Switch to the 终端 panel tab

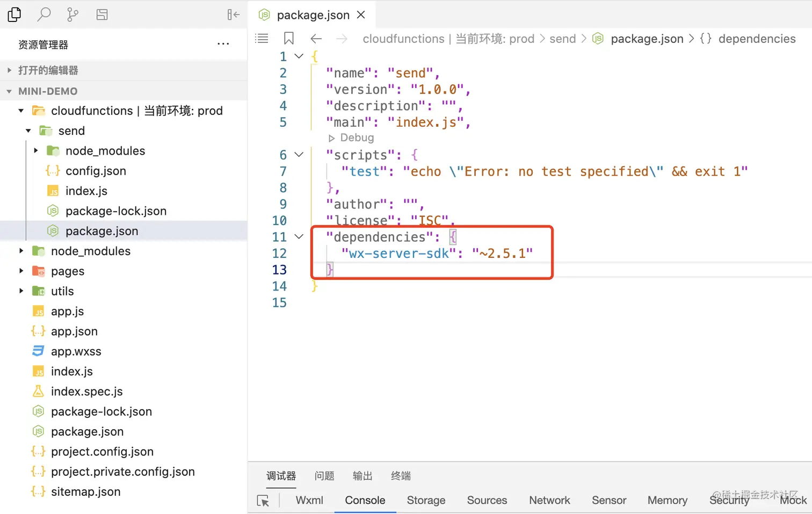tap(401, 476)
